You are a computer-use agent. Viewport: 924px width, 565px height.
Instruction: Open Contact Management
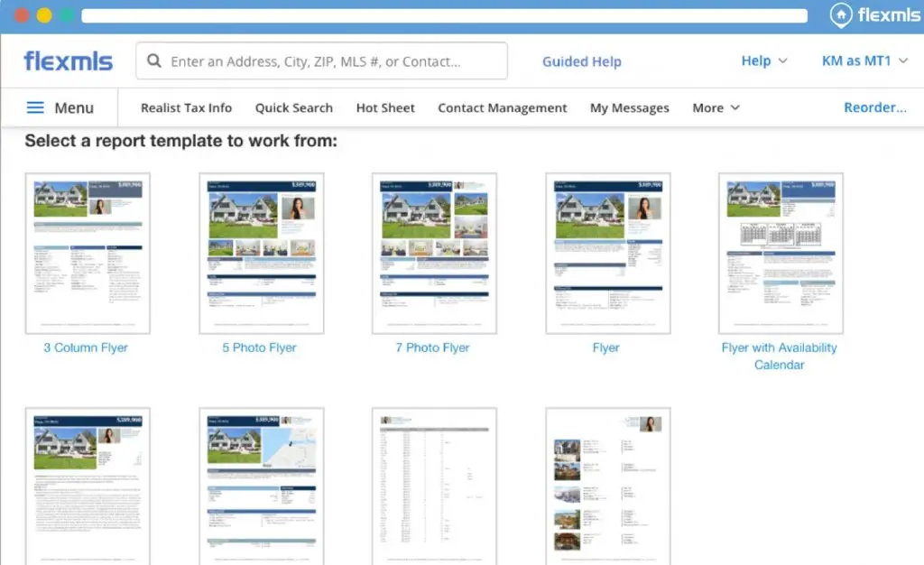pos(502,107)
